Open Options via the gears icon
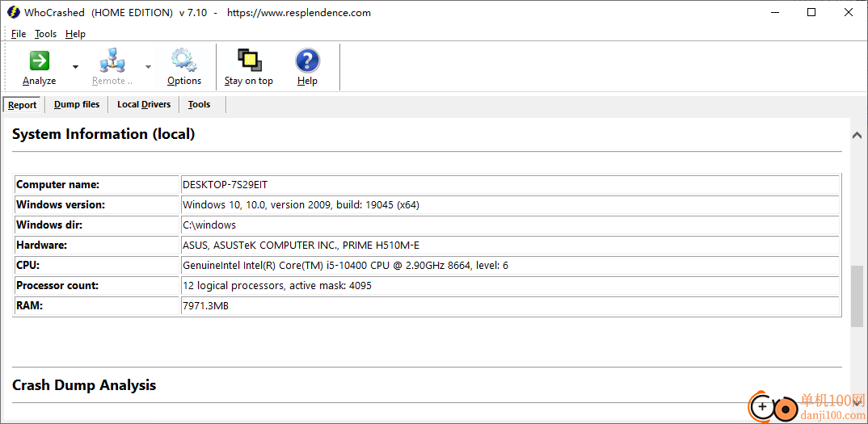 (x=184, y=61)
